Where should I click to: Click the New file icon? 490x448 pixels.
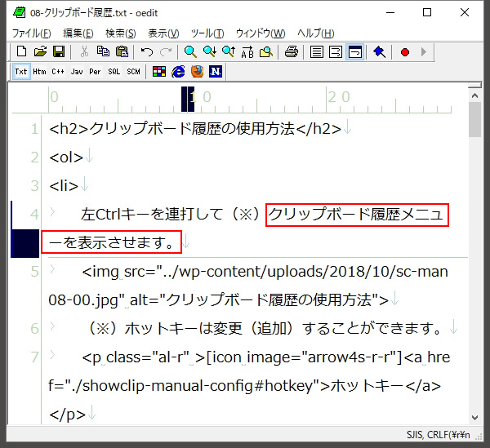coord(22,52)
